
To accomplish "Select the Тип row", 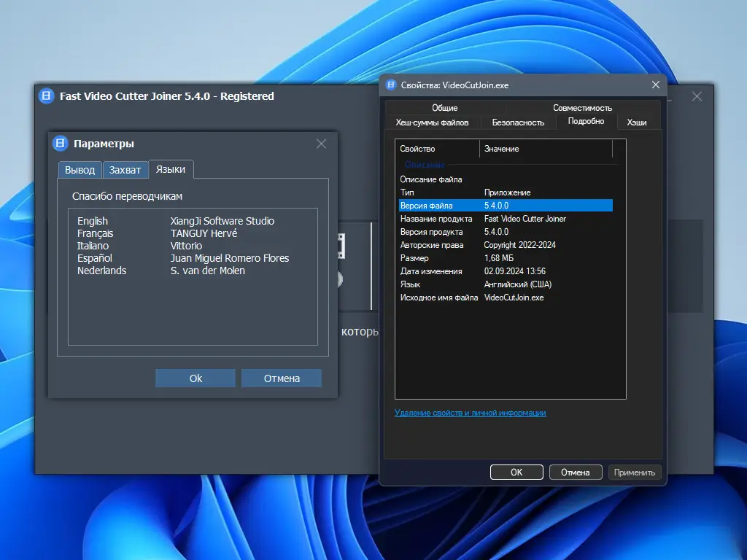I will 506,192.
